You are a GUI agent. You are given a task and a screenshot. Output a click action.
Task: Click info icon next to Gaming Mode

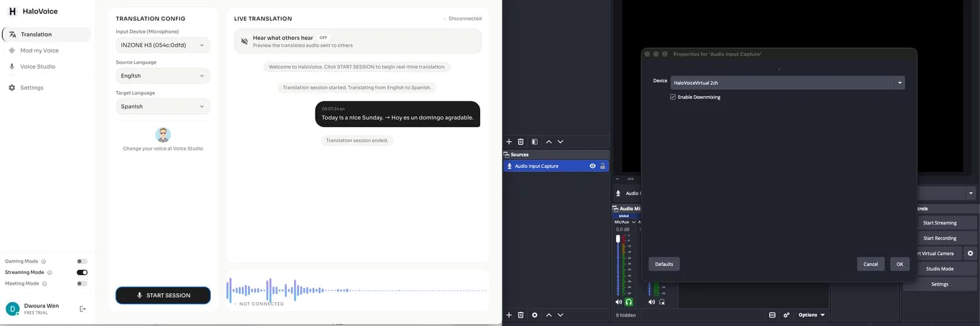point(43,261)
